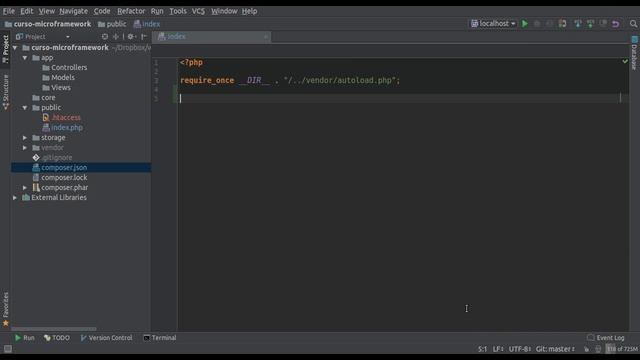Expand External Libraries node
Image resolution: width=640 pixels, height=360 pixels.
point(15,198)
